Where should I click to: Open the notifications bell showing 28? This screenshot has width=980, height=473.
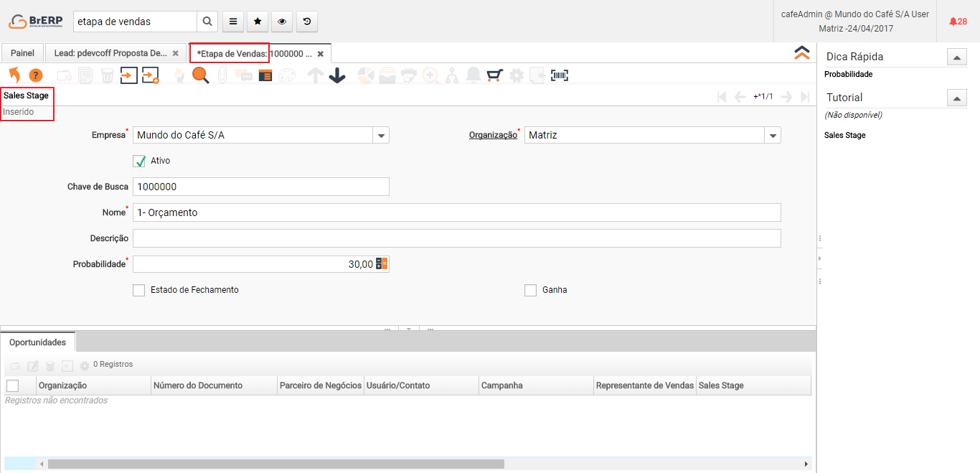pos(958,22)
